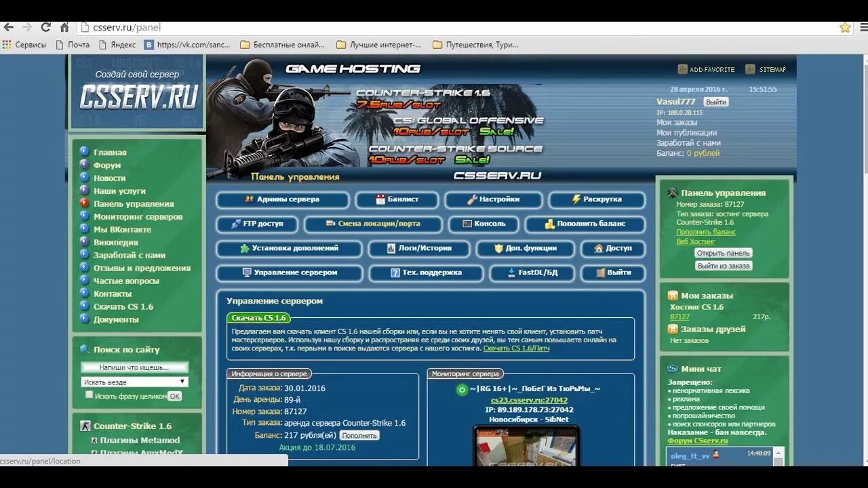Image resolution: width=868 pixels, height=488 pixels.
Task: Open Тех. поддержка button
Action: click(x=426, y=273)
